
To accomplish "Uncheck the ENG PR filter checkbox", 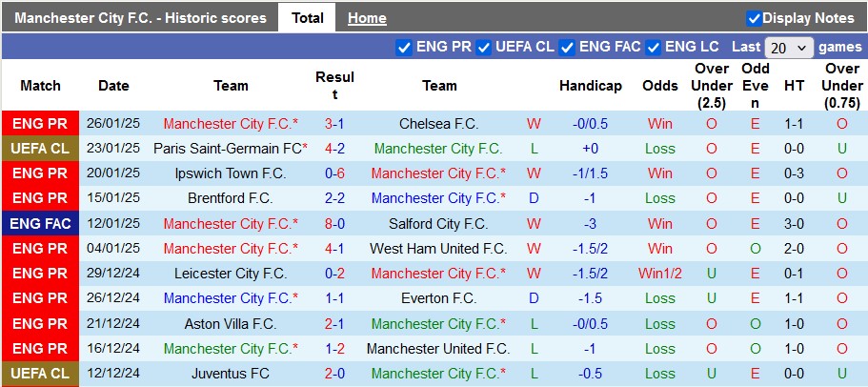I will (x=403, y=47).
